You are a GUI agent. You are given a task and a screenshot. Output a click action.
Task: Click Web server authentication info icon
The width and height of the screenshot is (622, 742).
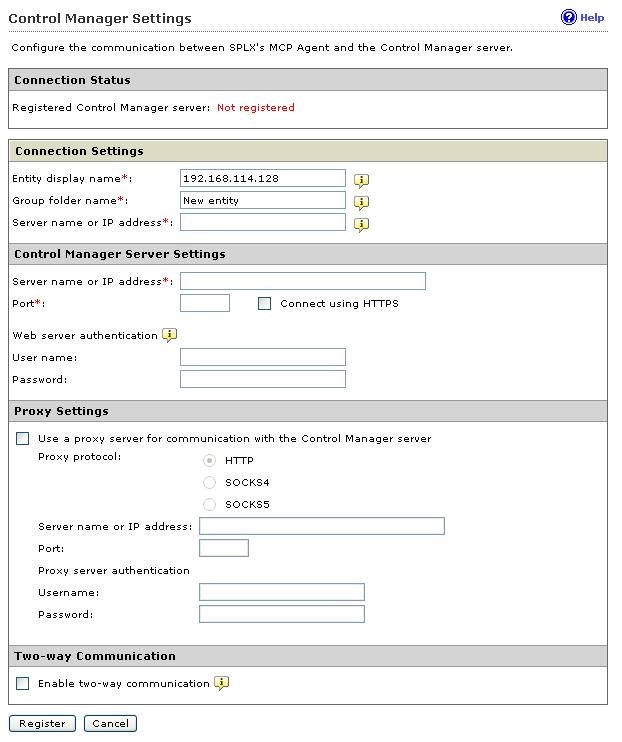tap(170, 336)
